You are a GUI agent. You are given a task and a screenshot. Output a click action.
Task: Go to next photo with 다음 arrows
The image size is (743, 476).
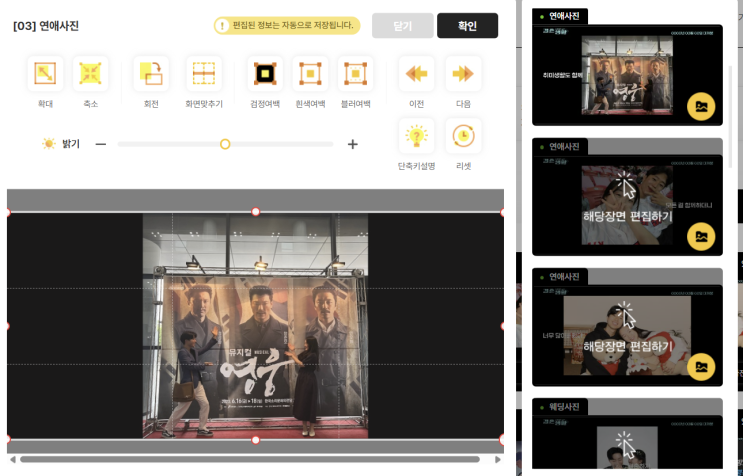pos(463,73)
